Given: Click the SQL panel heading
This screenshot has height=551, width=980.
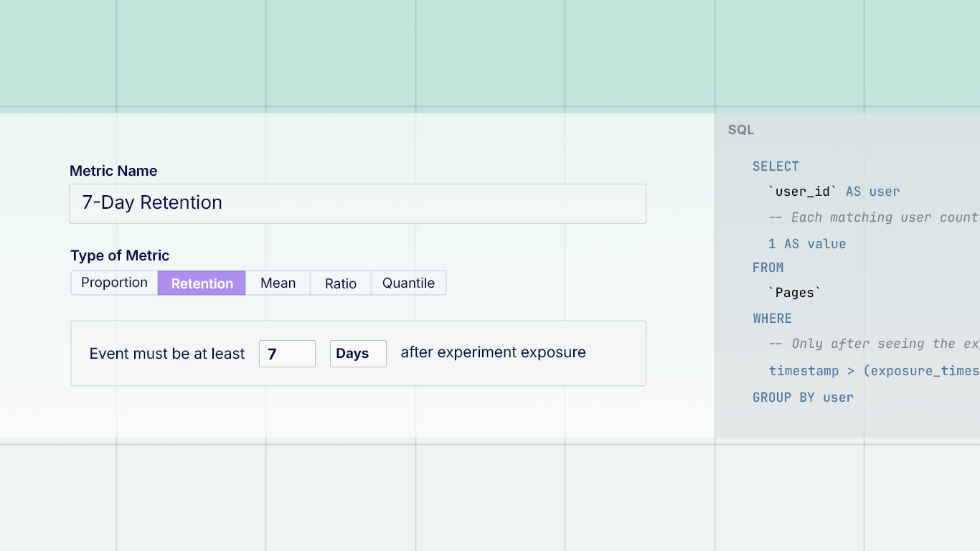Looking at the screenshot, I should click(x=741, y=130).
